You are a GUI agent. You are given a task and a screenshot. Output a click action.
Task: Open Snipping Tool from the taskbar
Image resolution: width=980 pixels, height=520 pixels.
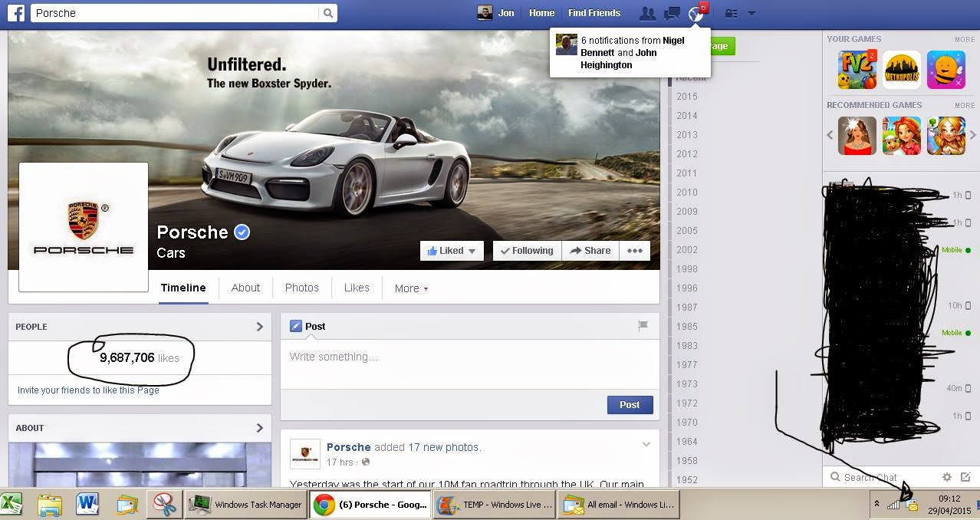pyautogui.click(x=164, y=504)
